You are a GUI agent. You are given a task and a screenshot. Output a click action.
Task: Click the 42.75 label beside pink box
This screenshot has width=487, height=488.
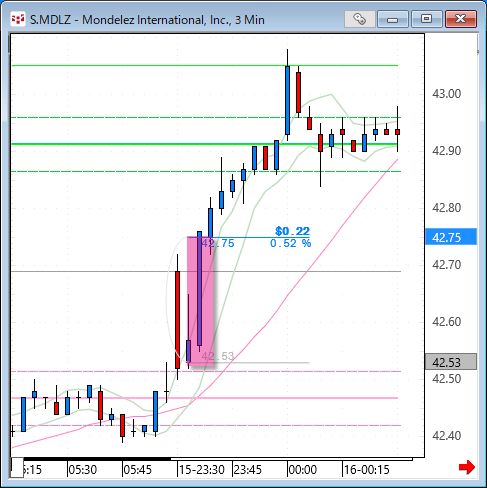pyautogui.click(x=218, y=243)
